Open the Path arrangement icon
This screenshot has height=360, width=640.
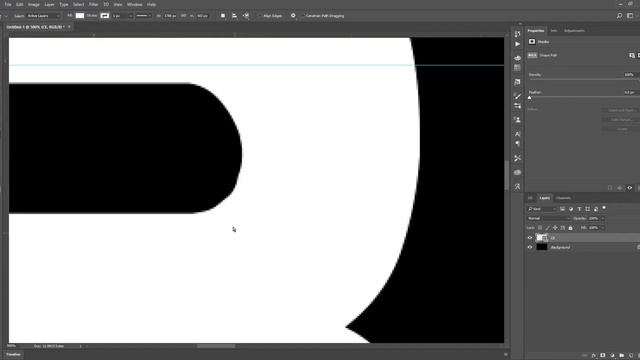(246, 16)
